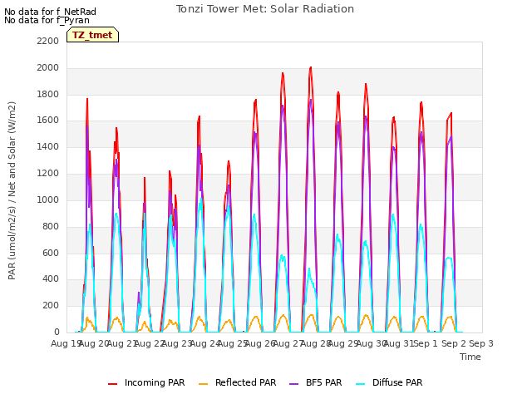532x399 pixels.
Task: Click y-axis tick value 0
Action: pos(57,332)
